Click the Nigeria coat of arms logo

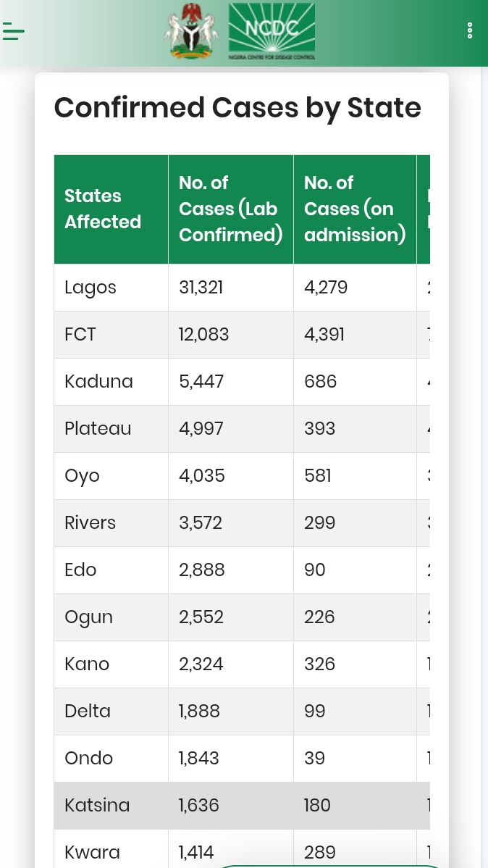[190, 33]
